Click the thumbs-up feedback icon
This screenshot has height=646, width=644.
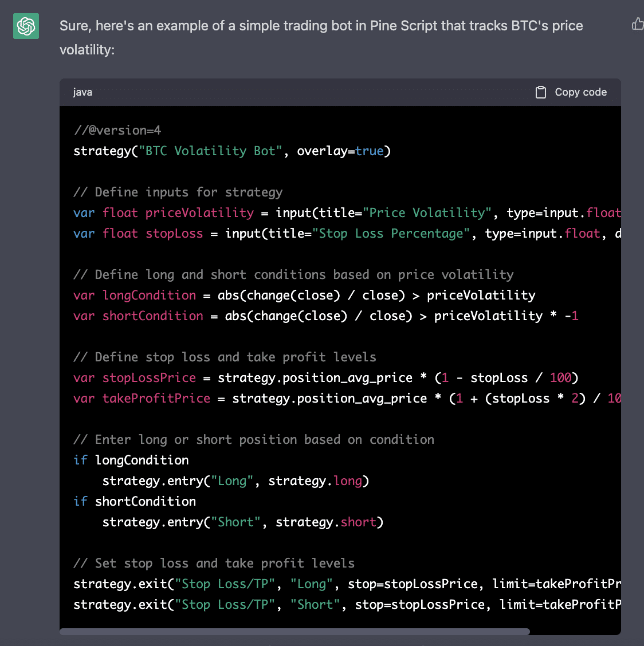(637, 24)
